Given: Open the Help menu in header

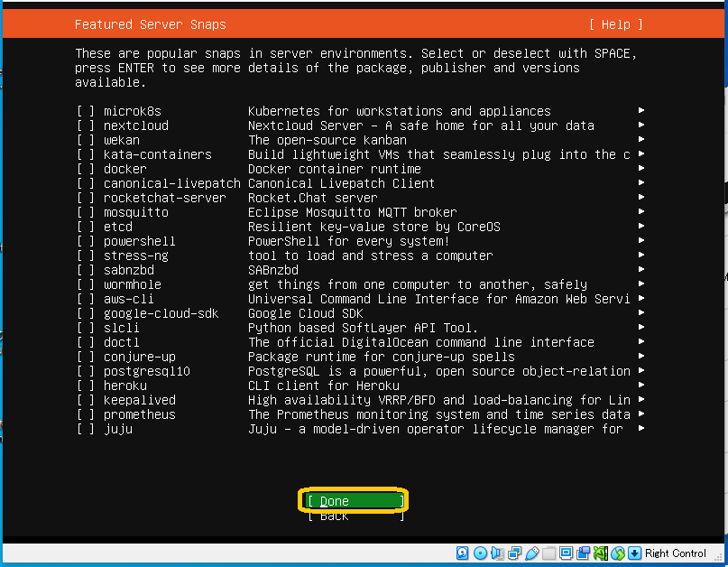Looking at the screenshot, I should (x=616, y=24).
